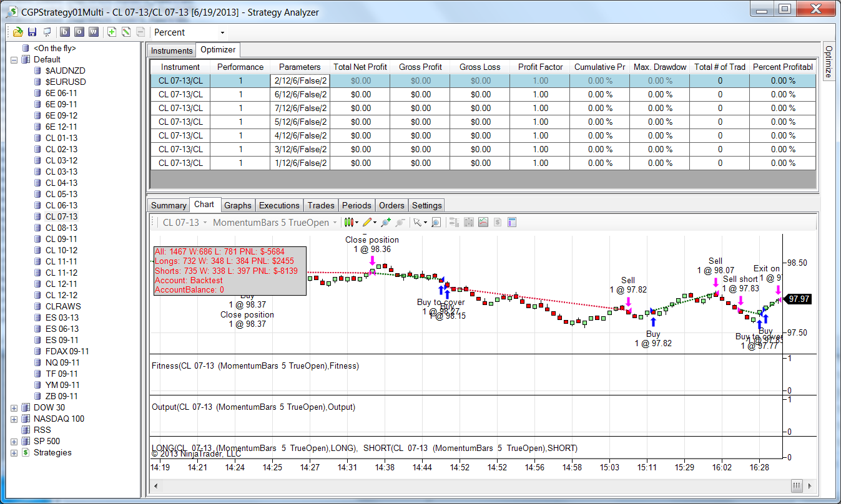
Task: Click the blue floppy disk save icon
Action: 32,32
